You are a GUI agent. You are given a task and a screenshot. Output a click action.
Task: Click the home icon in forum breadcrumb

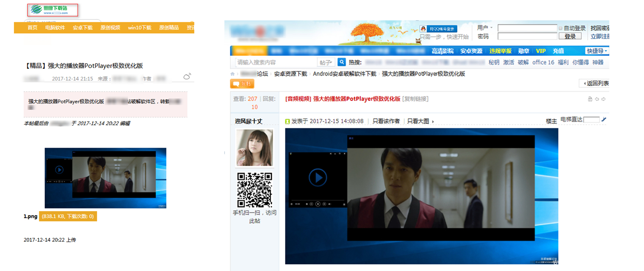pyautogui.click(x=233, y=74)
